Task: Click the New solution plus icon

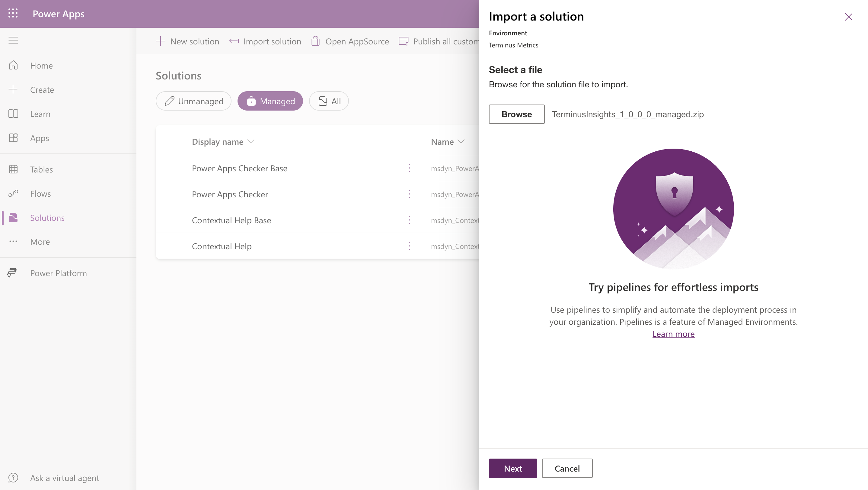Action: click(160, 41)
